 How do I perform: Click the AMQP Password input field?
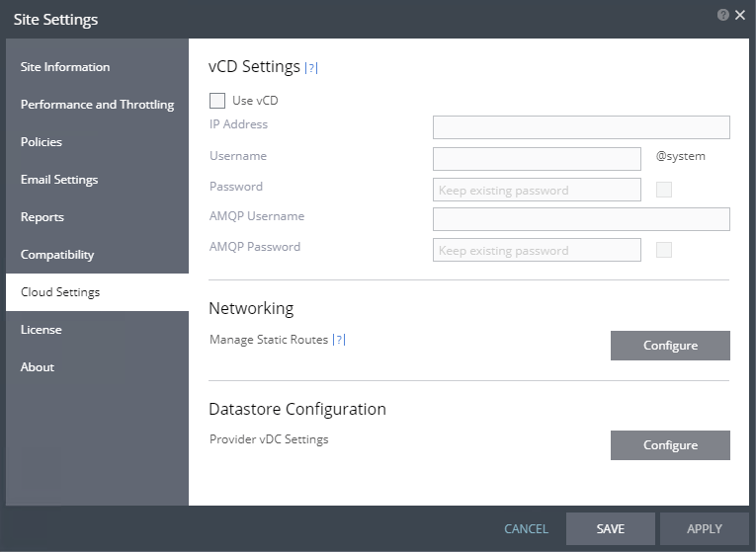tap(537, 250)
